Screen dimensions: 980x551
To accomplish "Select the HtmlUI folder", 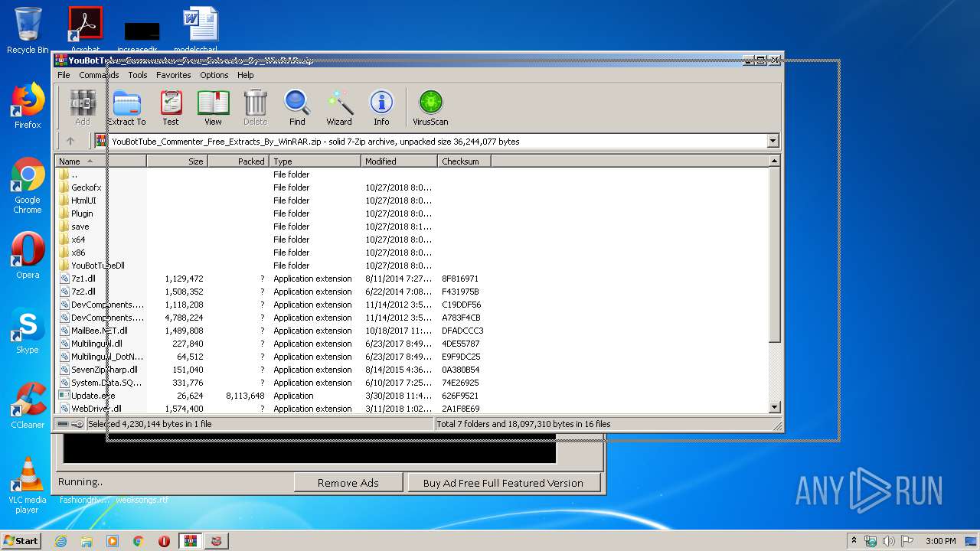I will pos(83,201).
